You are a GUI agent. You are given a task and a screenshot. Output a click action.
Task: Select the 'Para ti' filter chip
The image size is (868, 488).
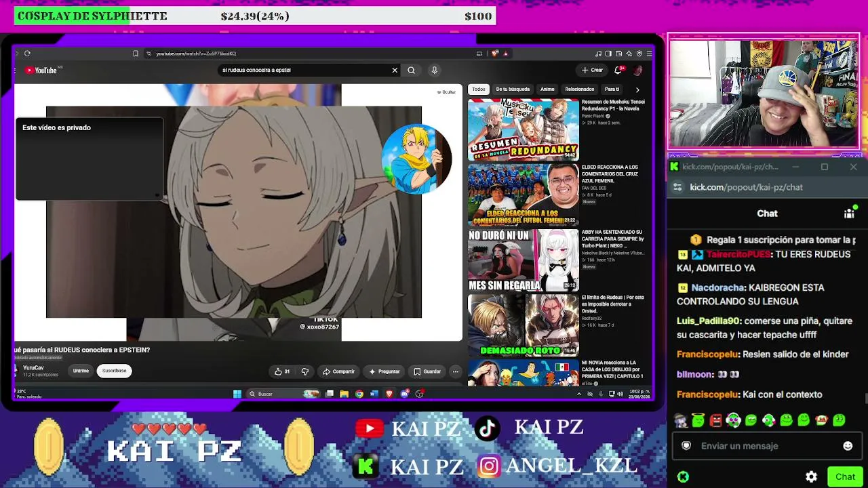[x=612, y=89]
